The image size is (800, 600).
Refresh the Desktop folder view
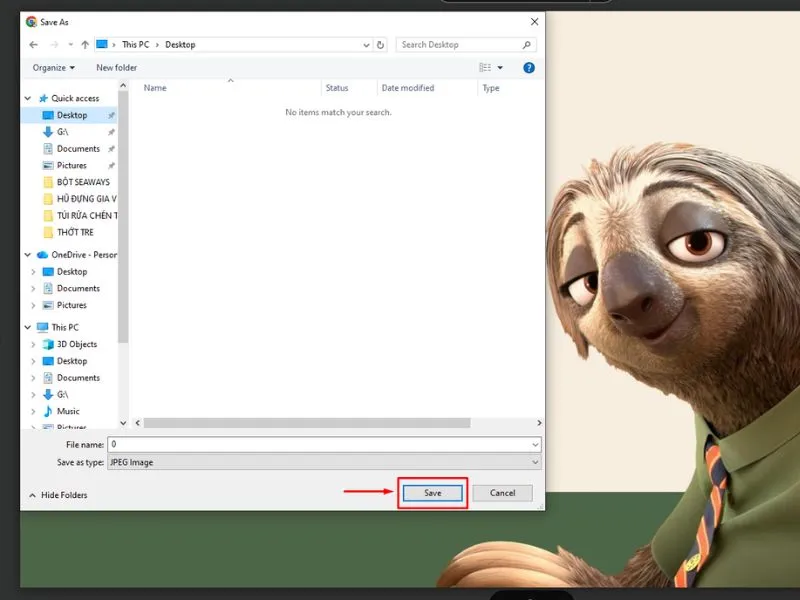pyautogui.click(x=380, y=44)
